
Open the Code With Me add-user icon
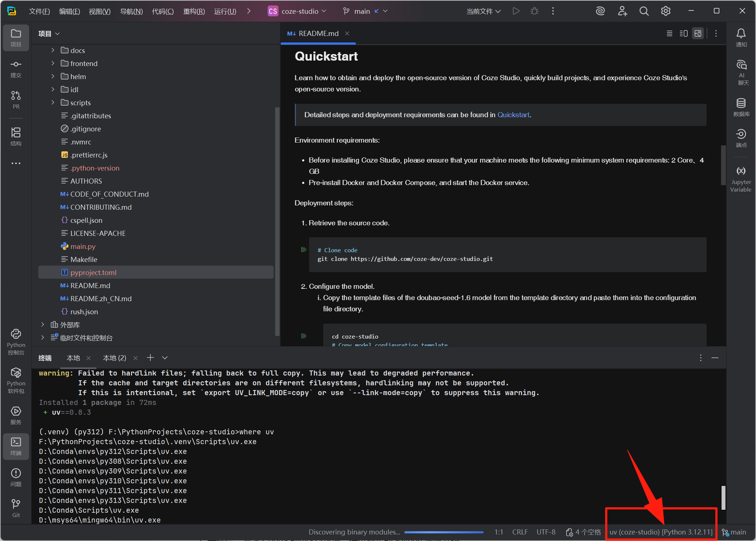(622, 11)
